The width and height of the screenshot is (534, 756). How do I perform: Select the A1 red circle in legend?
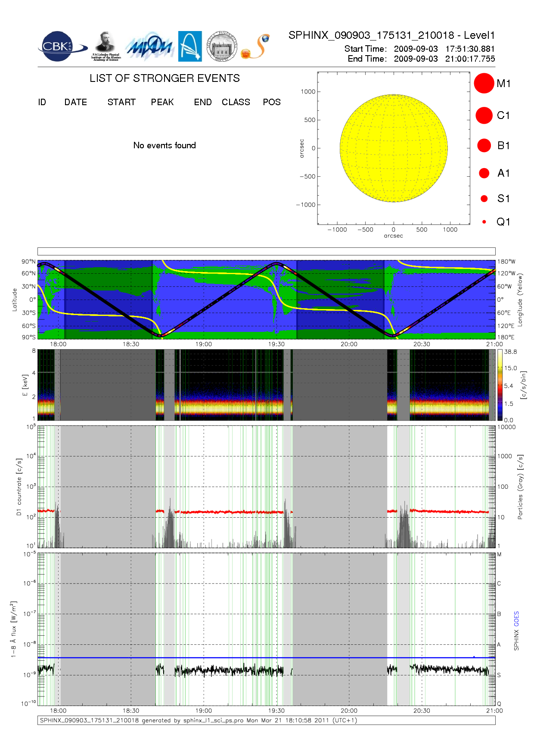pos(484,173)
